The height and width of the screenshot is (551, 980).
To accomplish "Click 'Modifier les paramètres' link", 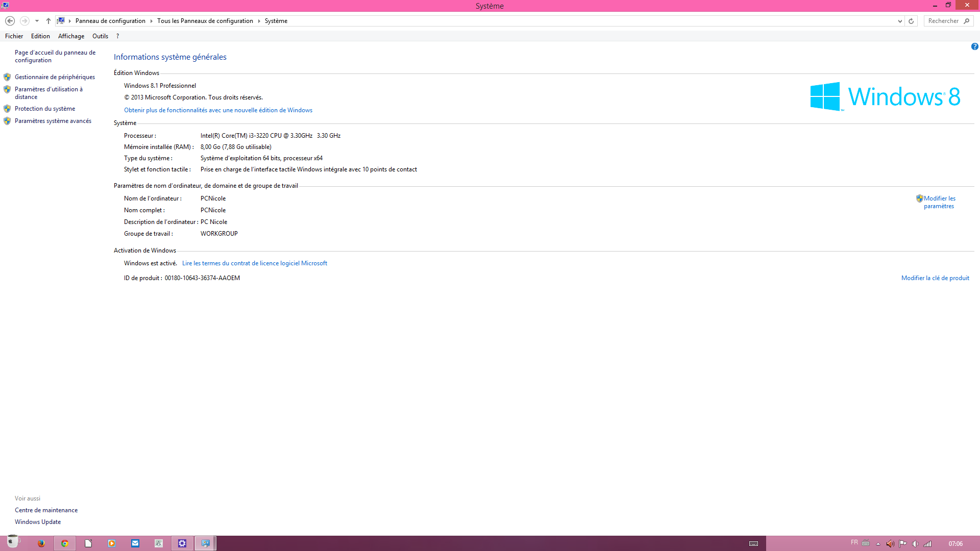I will tap(939, 202).
